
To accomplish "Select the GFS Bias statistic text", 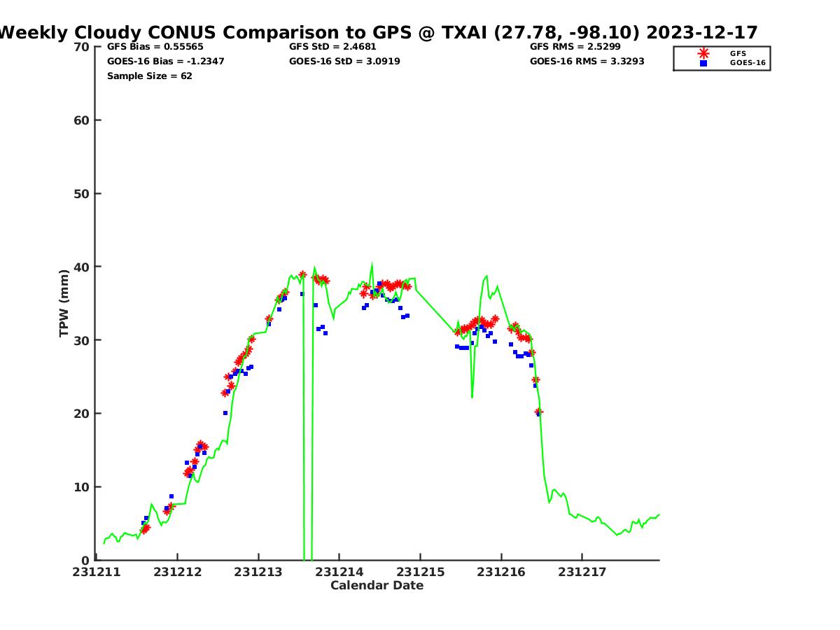I will 155,47.
